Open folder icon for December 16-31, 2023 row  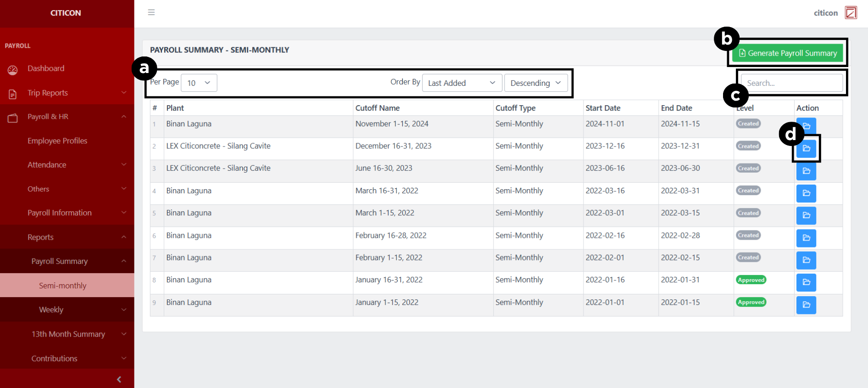pos(806,148)
